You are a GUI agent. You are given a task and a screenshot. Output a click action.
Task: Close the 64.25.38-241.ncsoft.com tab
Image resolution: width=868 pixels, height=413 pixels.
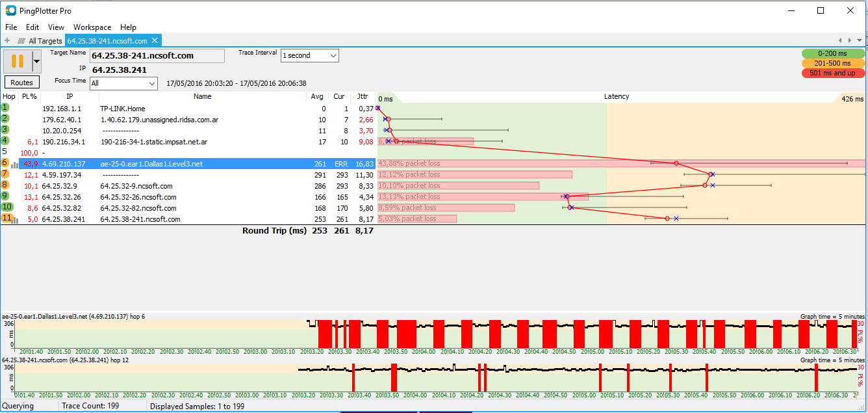(155, 40)
